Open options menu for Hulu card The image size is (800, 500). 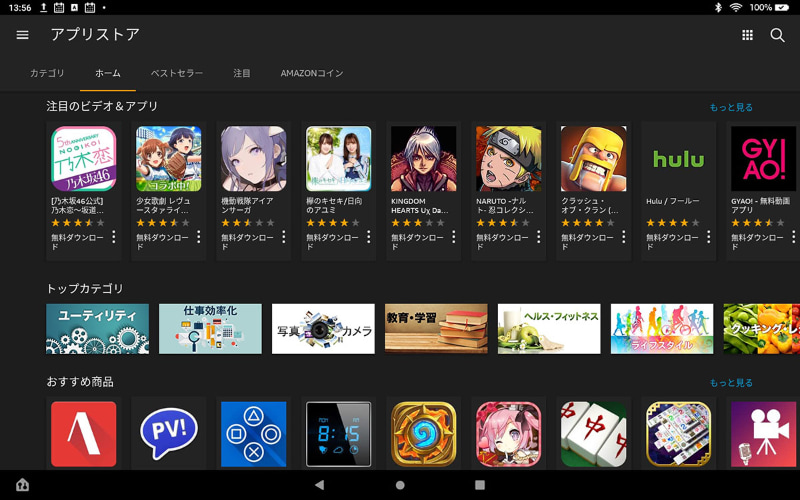709,237
